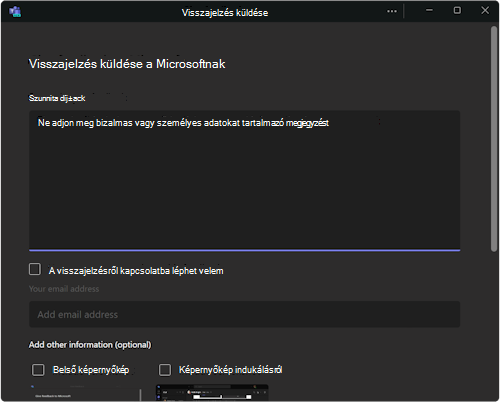500x402 pixels.
Task: Enable the 'Belső képernyőkép' checkbox
Action: coord(38,370)
